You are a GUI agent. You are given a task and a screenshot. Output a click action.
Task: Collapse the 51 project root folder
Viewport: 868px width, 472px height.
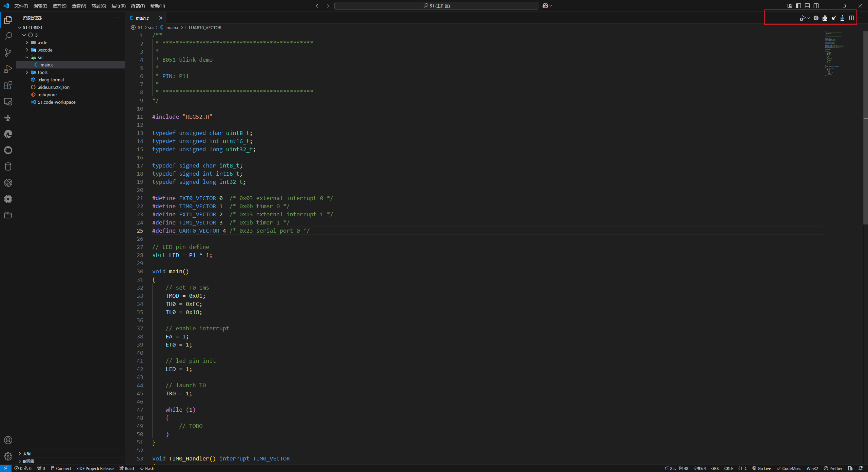coord(24,35)
